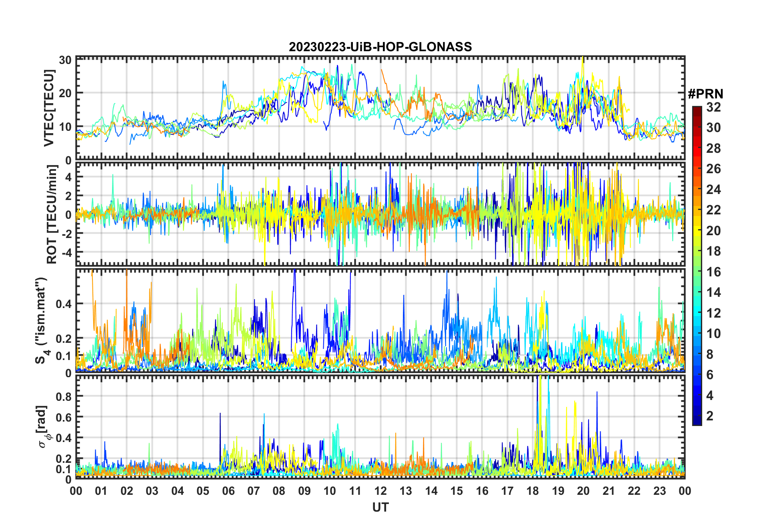Viewport: 761px width, 532px height.
Task: Click the 0.2 tick on the S4 axis
Action: [x=63, y=338]
